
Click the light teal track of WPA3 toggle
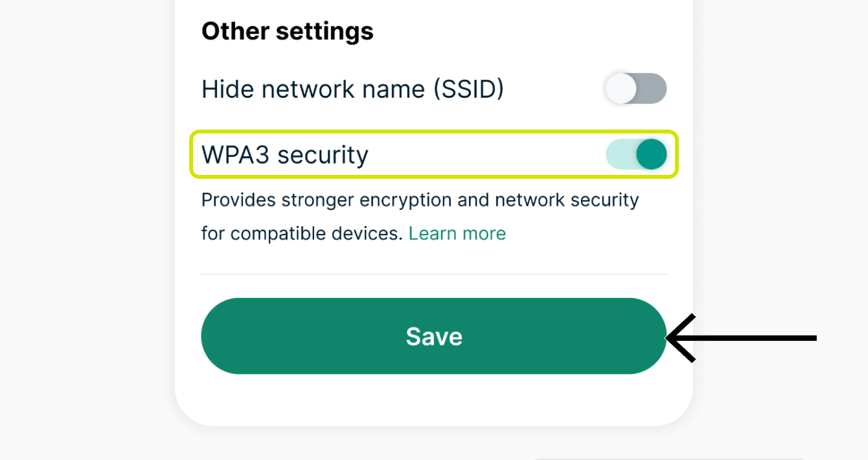[619, 155]
